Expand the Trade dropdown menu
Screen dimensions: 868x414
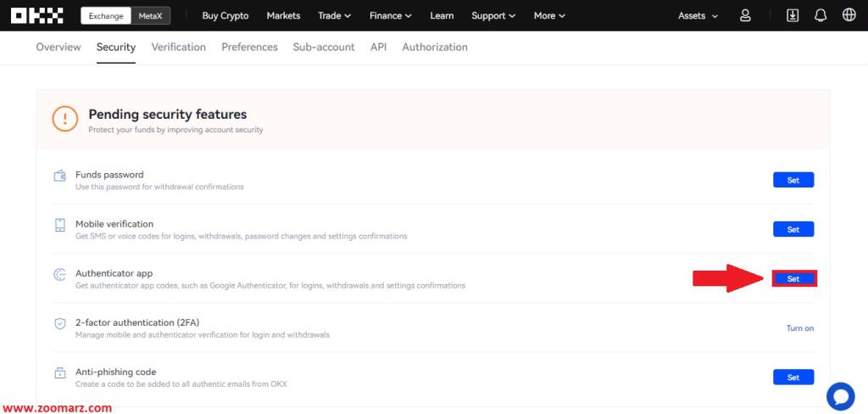(x=334, y=15)
